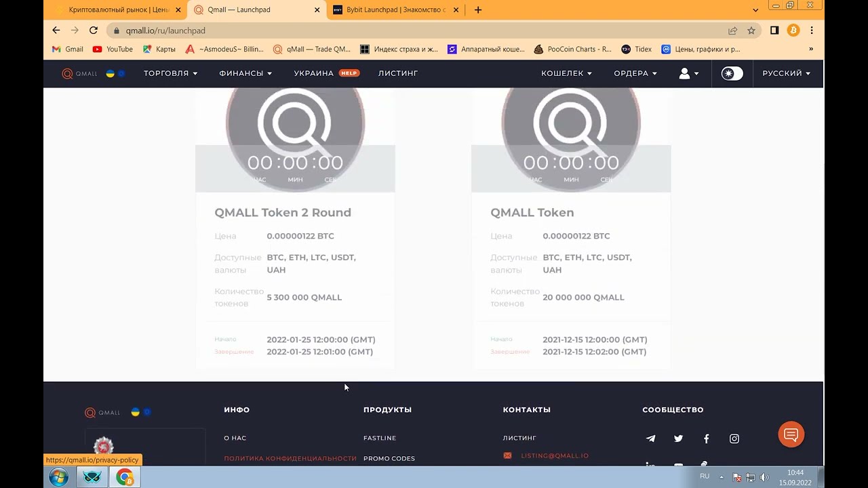Open the О нас footer link
This screenshot has width=868, height=488.
235,439
